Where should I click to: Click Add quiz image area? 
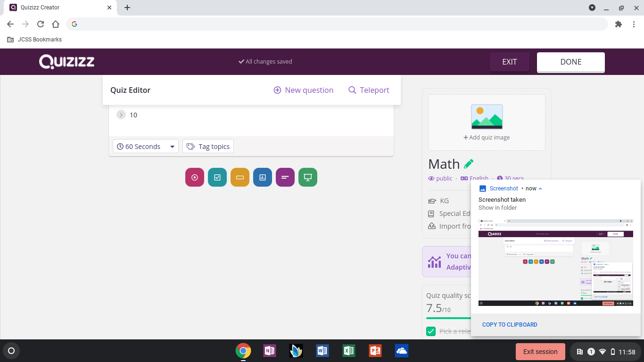click(487, 123)
